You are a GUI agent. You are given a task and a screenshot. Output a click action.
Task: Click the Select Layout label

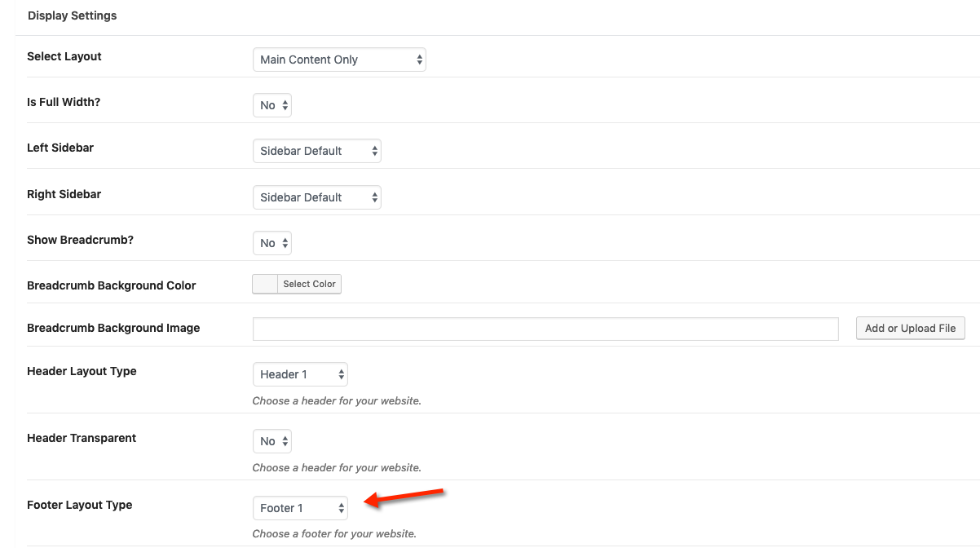[64, 56]
